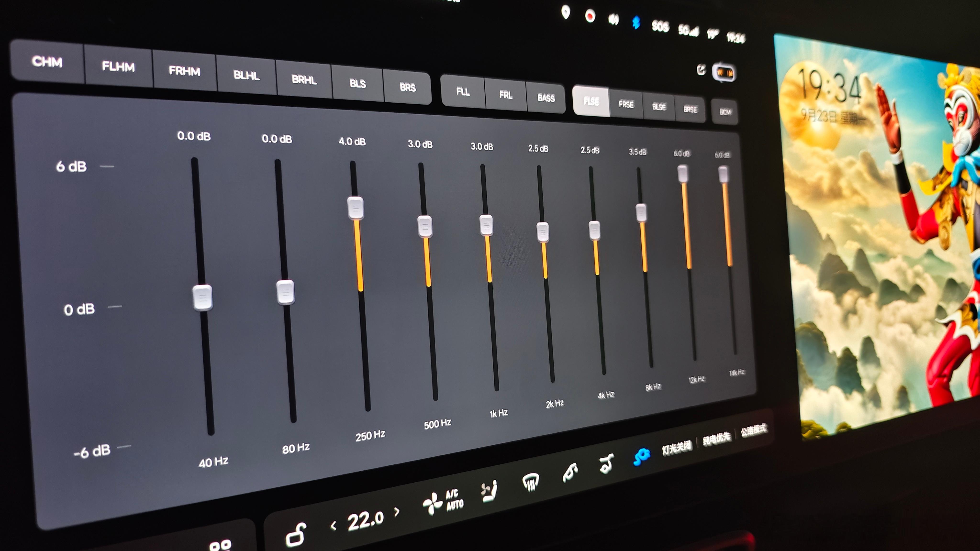Image resolution: width=980 pixels, height=551 pixels.
Task: Select the BLHL speaker channel tab
Action: pyautogui.click(x=246, y=75)
